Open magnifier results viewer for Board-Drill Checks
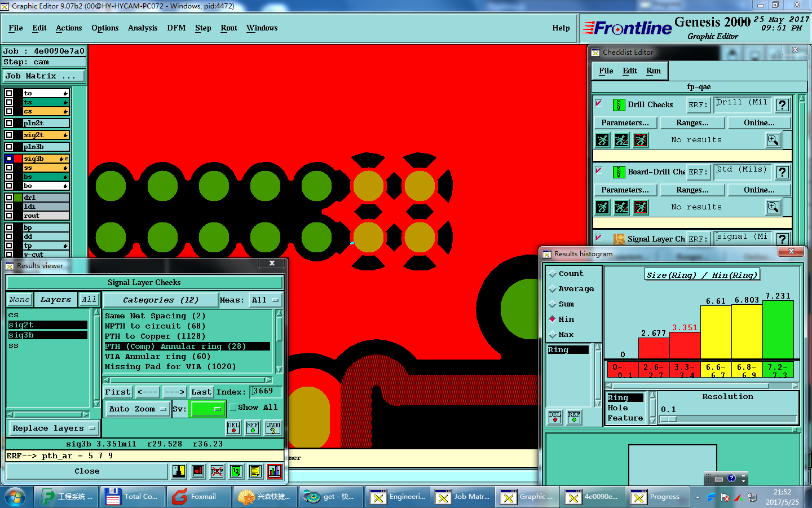The width and height of the screenshot is (812, 508). coord(773,207)
